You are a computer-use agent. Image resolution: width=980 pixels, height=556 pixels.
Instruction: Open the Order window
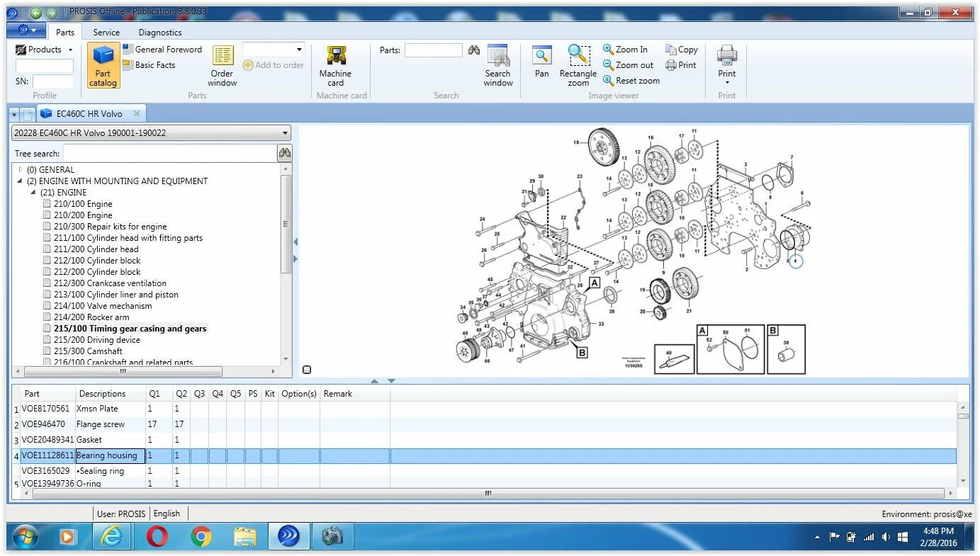(x=222, y=66)
